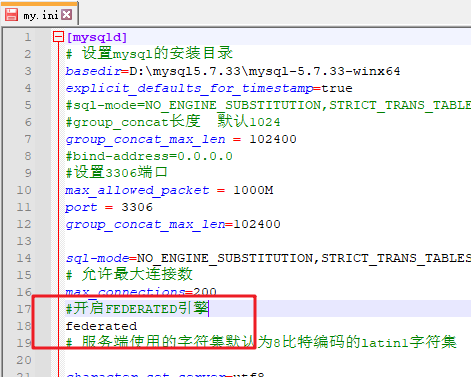Click the # 允许最大连接数 comment
This screenshot has width=471, height=377.
tap(129, 275)
